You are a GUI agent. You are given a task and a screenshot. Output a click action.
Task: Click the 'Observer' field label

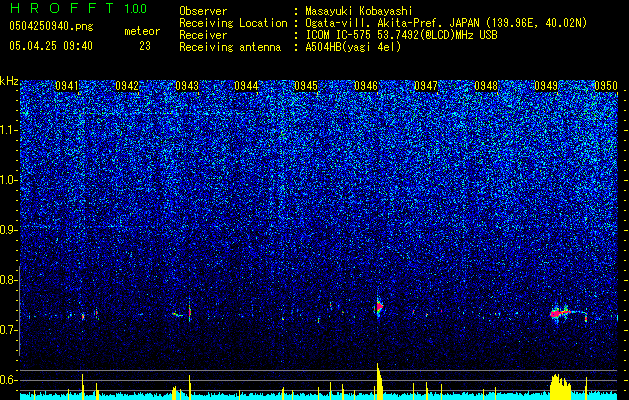click(203, 11)
